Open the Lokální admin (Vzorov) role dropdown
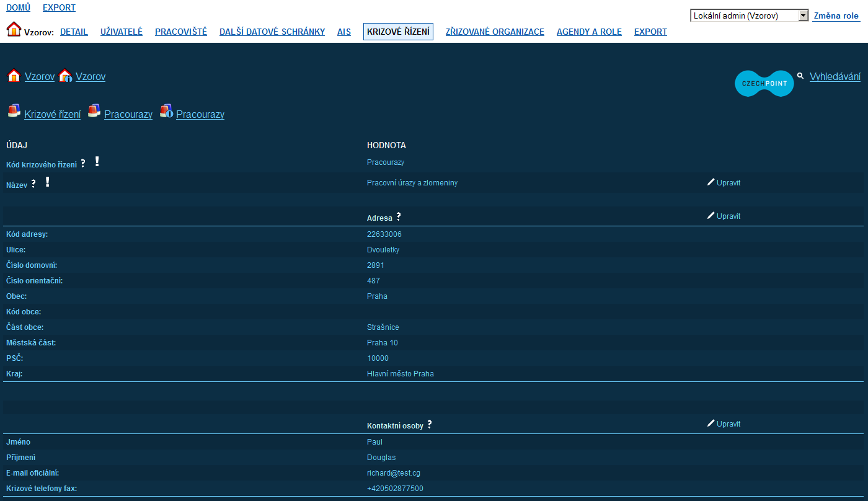868x501 pixels. coord(750,16)
